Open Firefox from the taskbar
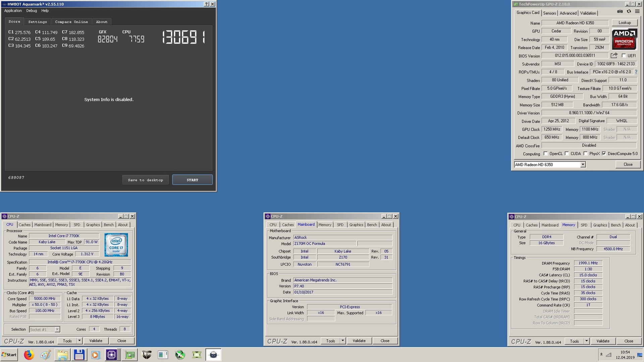Screen dimensions: 644x362 pos(29,355)
